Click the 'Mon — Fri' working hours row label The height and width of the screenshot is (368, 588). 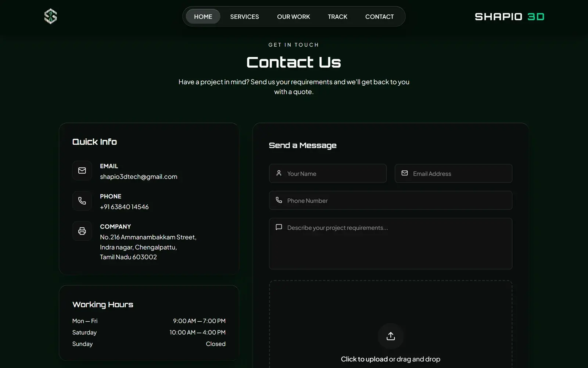85,321
